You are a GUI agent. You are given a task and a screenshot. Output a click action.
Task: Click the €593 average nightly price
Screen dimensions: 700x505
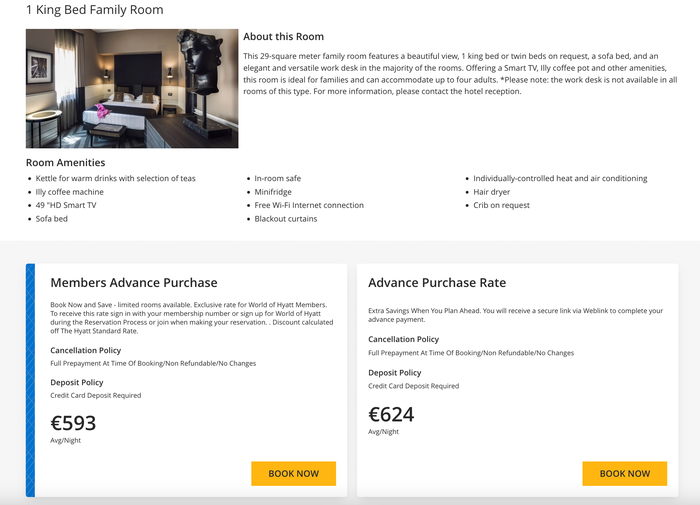point(73,423)
